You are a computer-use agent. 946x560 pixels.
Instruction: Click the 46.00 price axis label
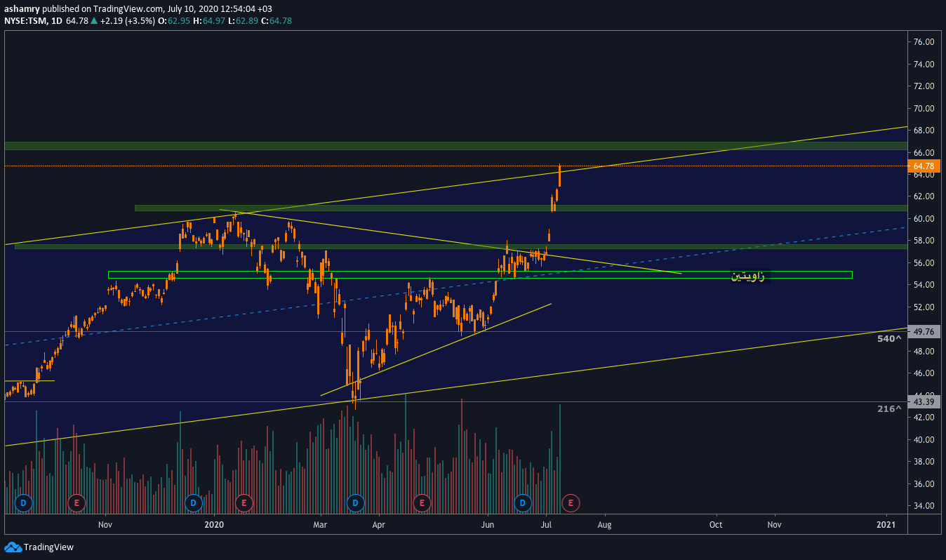[x=924, y=373]
